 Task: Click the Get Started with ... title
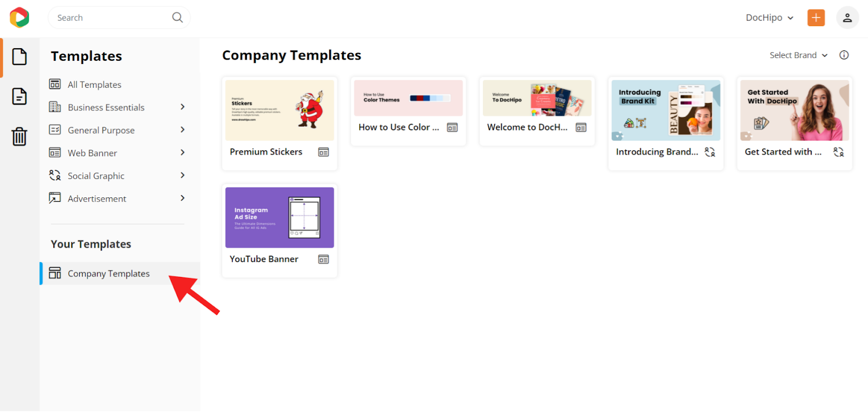point(783,152)
